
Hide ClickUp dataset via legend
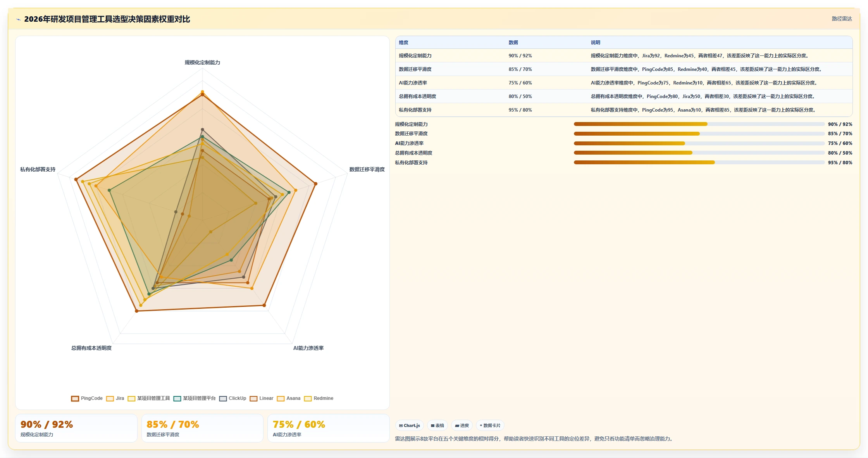(232, 398)
